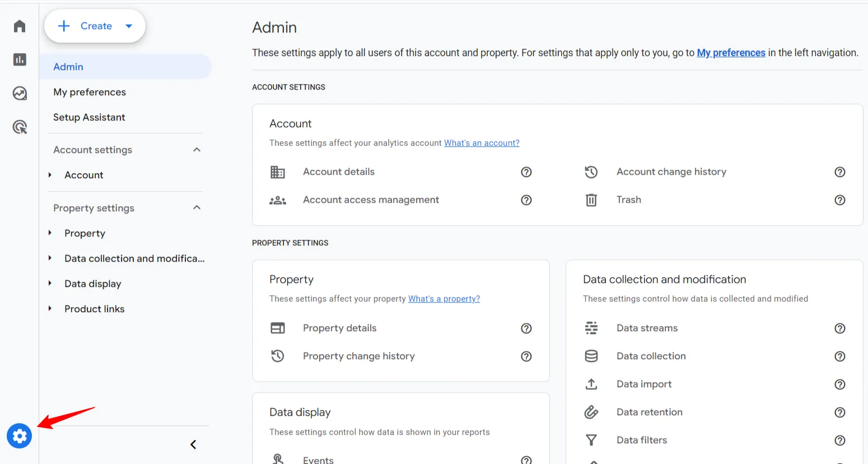Open Data import setting

pyautogui.click(x=644, y=384)
